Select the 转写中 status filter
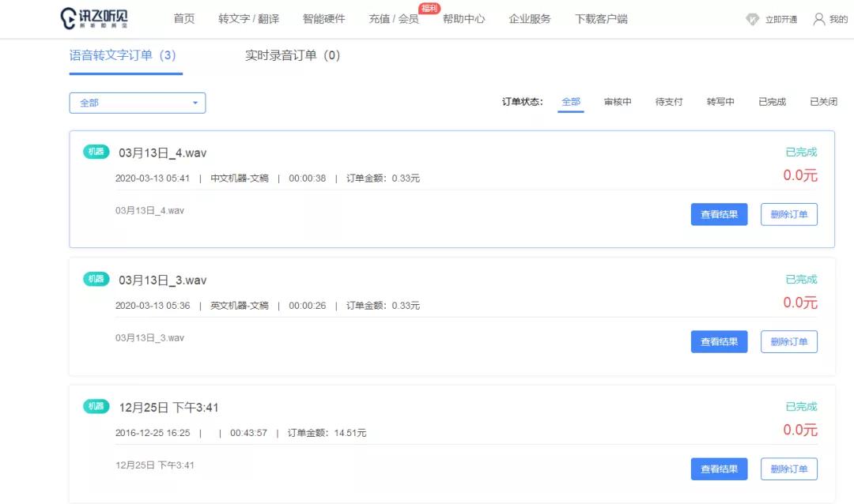 pos(720,102)
